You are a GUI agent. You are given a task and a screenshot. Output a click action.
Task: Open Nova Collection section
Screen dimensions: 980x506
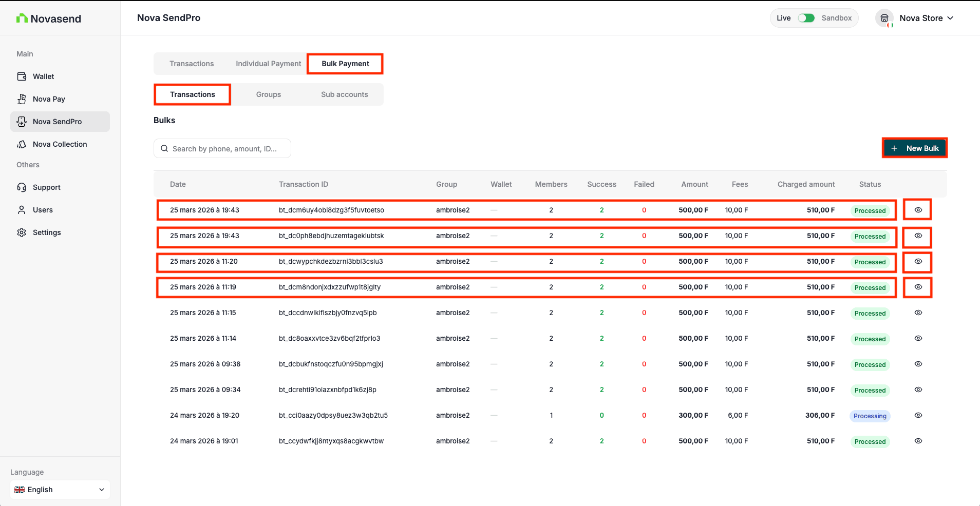60,144
